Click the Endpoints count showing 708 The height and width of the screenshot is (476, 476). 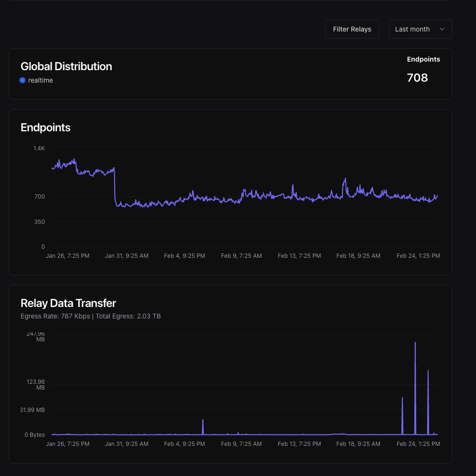point(417,77)
